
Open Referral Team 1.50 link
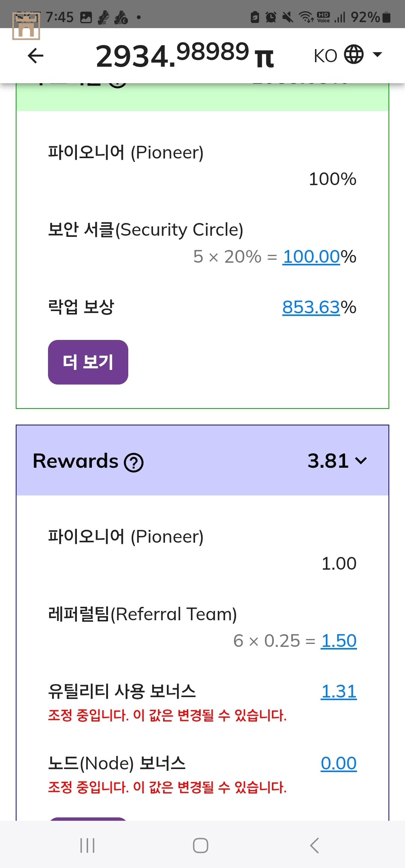(339, 641)
